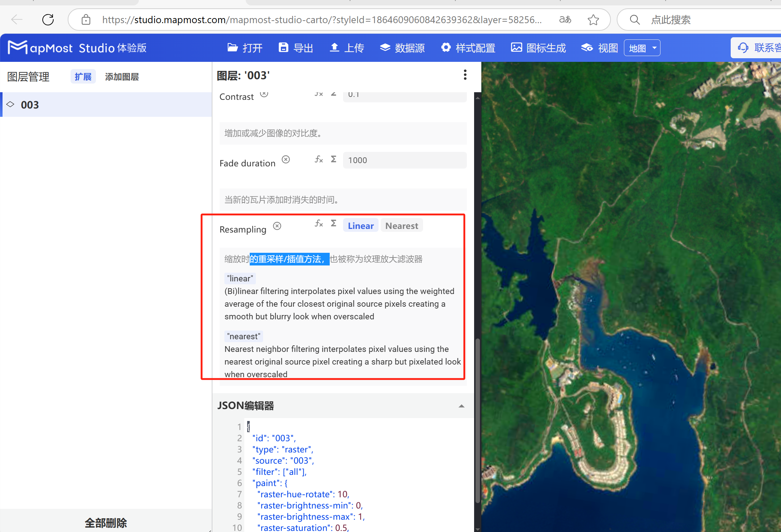Open 样式配置 style configuration
The width and height of the screenshot is (781, 532).
(x=468, y=47)
